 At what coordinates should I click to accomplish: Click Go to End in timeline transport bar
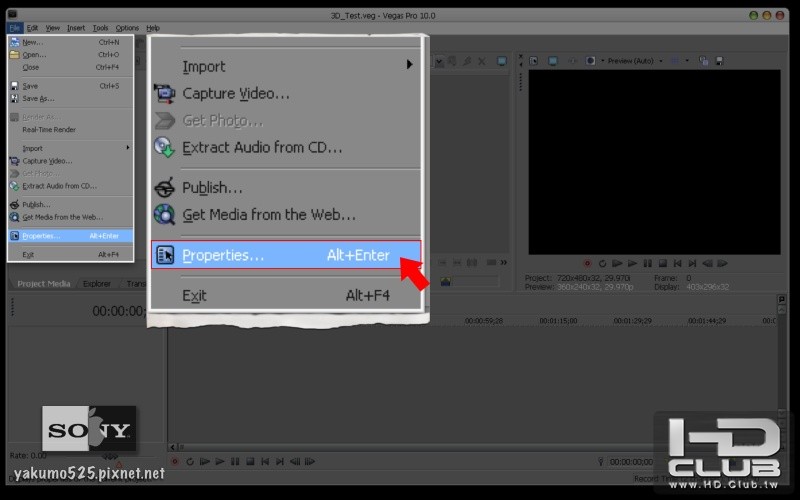coord(280,461)
